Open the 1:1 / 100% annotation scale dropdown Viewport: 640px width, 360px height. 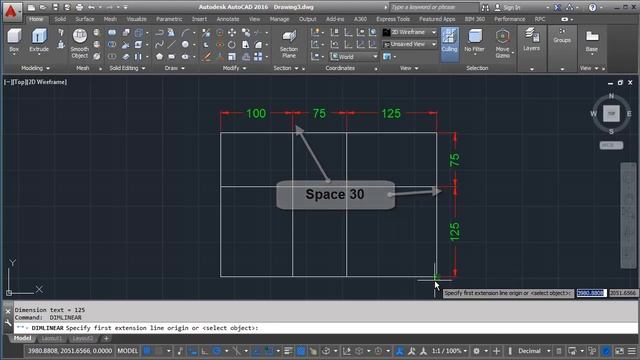[x=449, y=351]
